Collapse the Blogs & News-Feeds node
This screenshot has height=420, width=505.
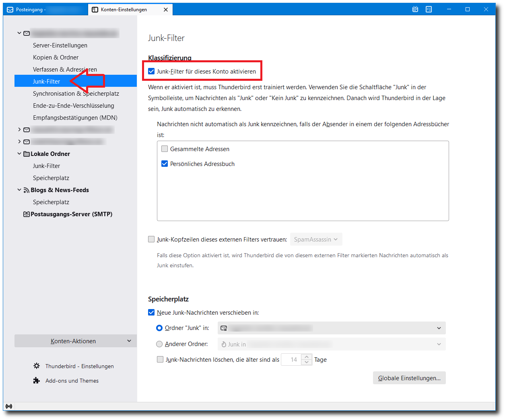[19, 190]
